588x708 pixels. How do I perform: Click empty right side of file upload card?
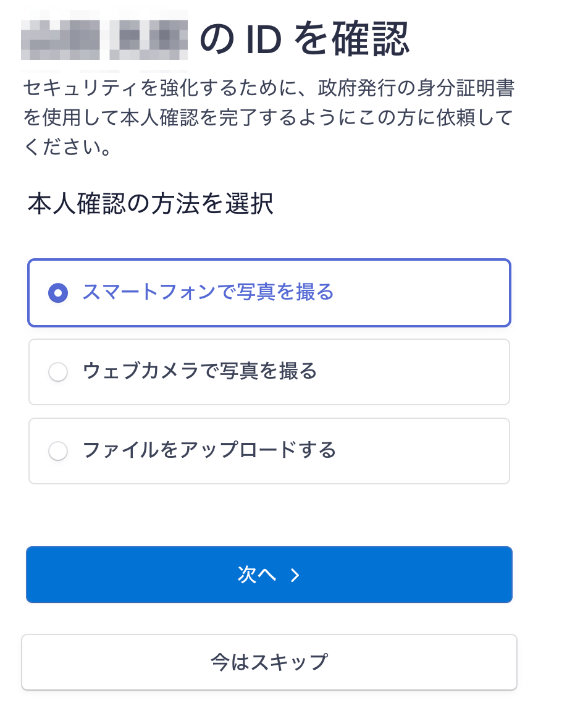[x=432, y=451]
